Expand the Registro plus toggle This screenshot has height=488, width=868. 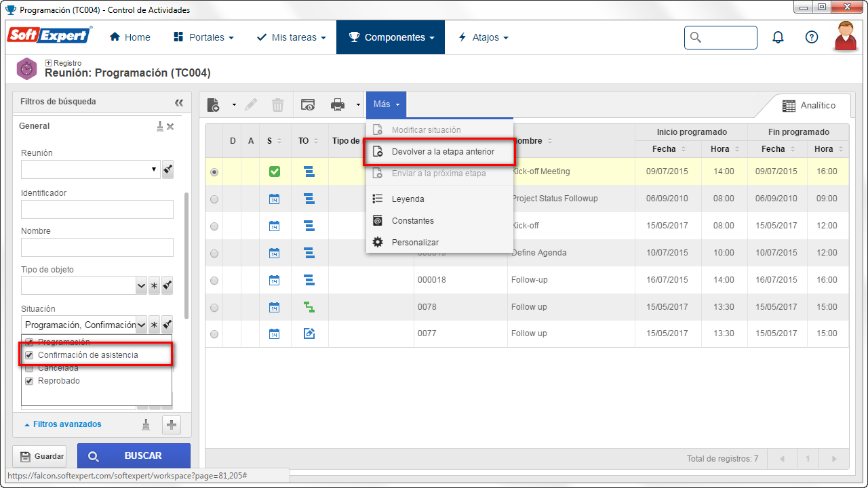(48, 63)
